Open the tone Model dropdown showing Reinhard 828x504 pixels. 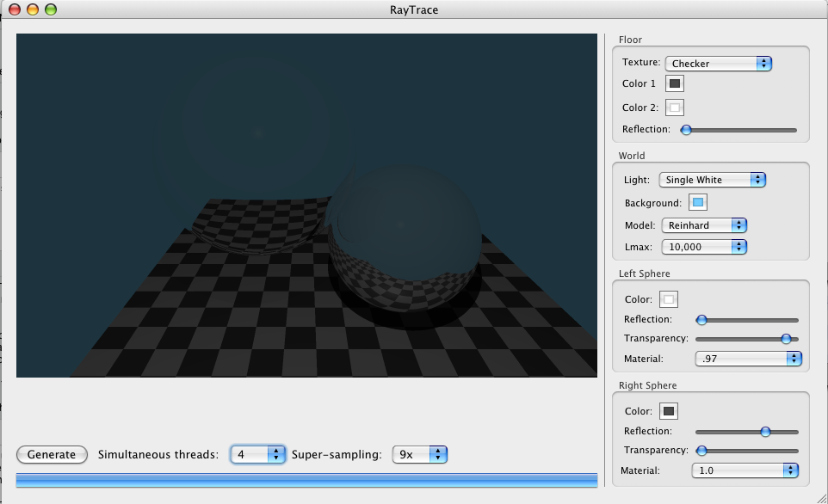click(x=703, y=225)
